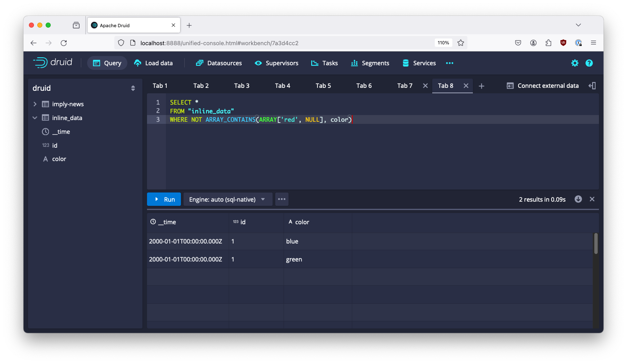Open the Segments view
Screen dimensions: 627x364
(370, 63)
